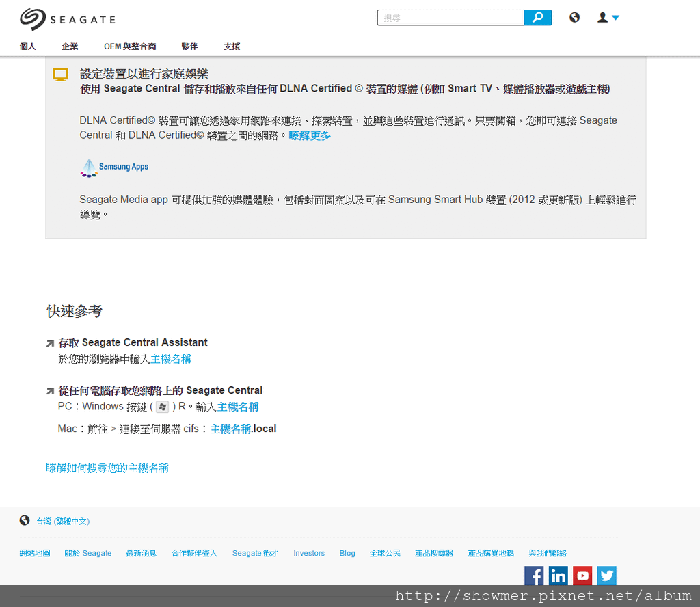Click the Seagate logo in the header

[x=68, y=19]
